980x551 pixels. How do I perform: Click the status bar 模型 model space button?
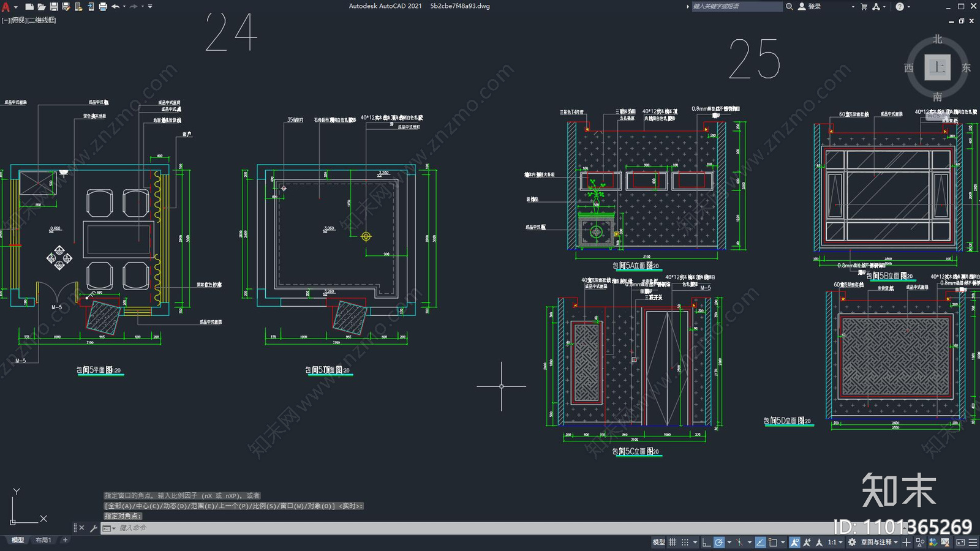[658, 542]
